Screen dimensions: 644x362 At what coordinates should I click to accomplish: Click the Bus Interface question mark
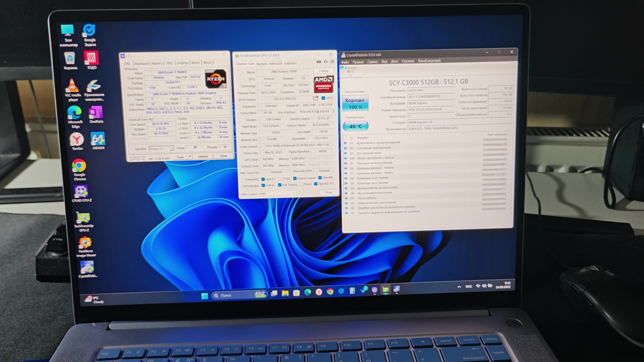pyautogui.click(x=333, y=111)
